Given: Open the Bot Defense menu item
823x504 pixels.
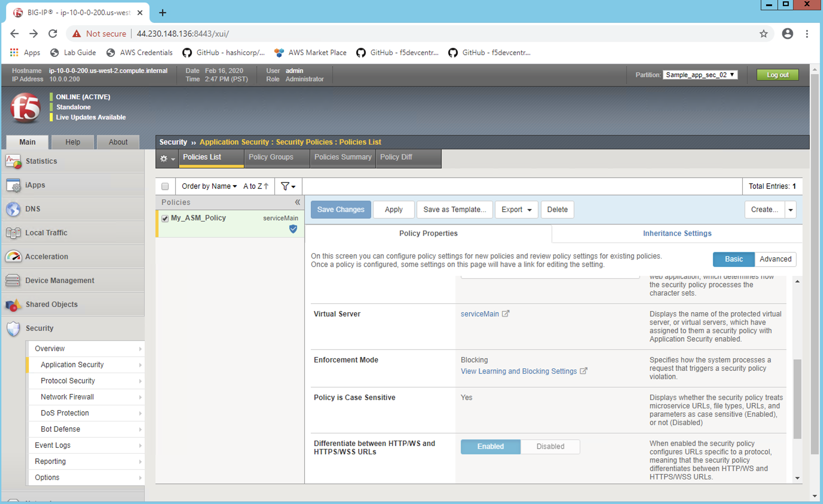Looking at the screenshot, I should [x=86, y=429].
